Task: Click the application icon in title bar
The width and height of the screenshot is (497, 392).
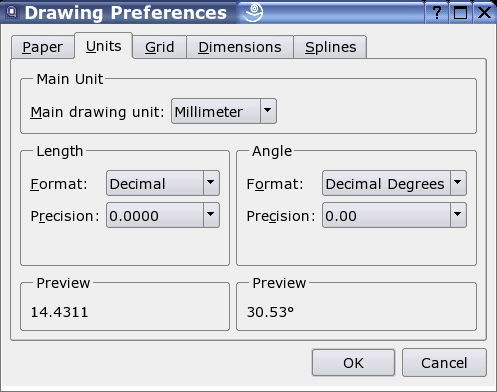Action: click(12, 12)
